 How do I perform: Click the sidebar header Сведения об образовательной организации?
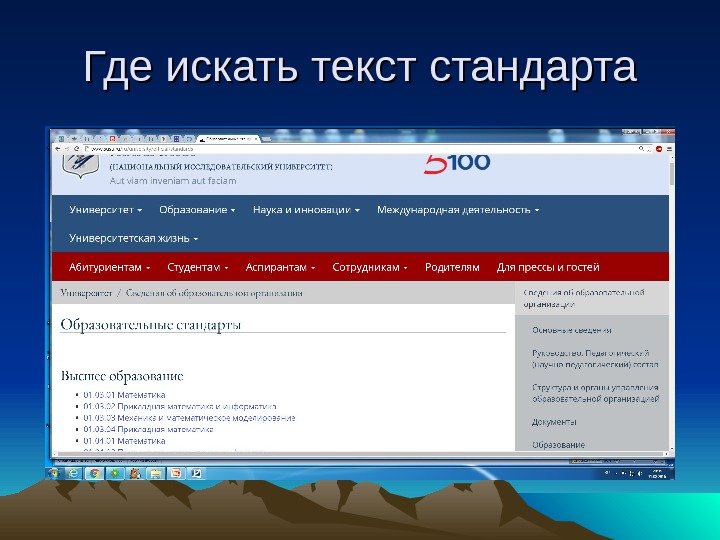[584, 298]
